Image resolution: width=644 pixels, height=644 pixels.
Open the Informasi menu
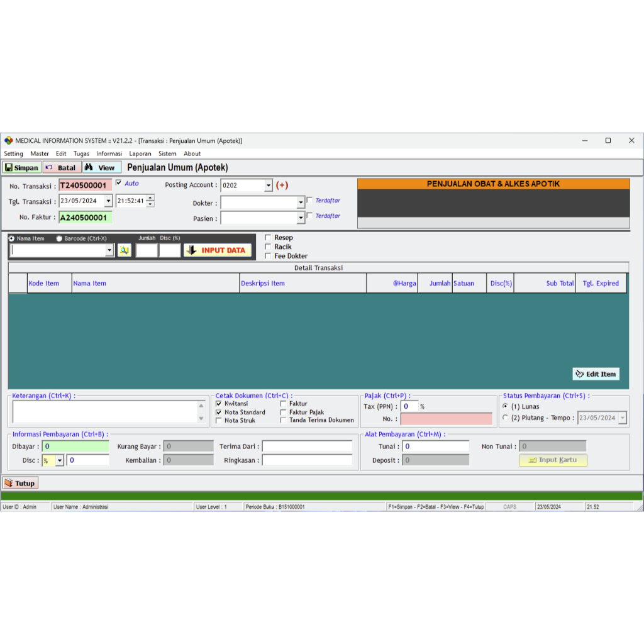point(109,153)
